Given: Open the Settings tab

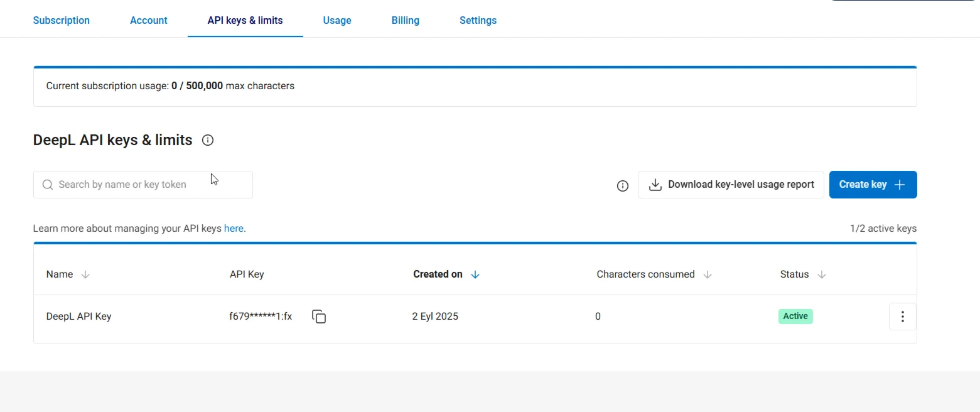Looking at the screenshot, I should (x=478, y=21).
